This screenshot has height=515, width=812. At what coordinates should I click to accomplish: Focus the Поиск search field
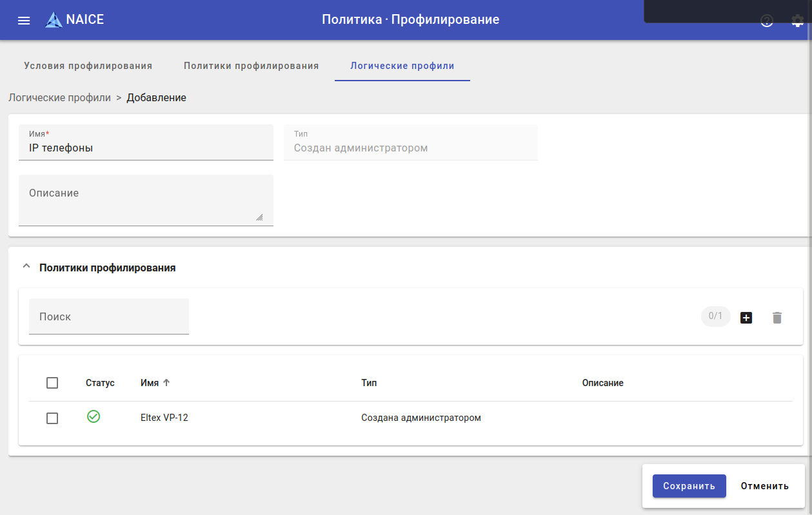coord(109,316)
